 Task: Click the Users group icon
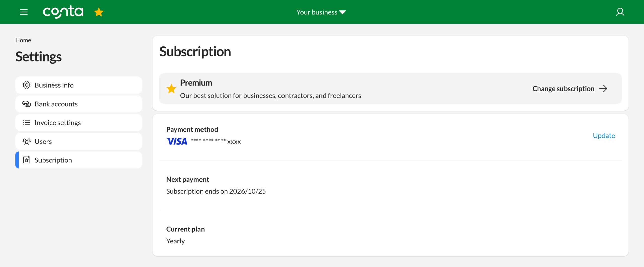pyautogui.click(x=27, y=141)
